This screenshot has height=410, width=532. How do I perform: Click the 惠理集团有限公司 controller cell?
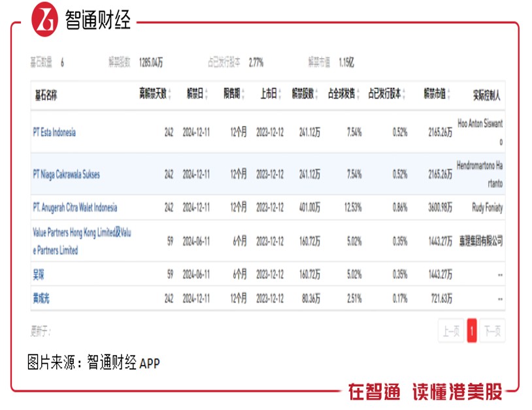coord(481,238)
